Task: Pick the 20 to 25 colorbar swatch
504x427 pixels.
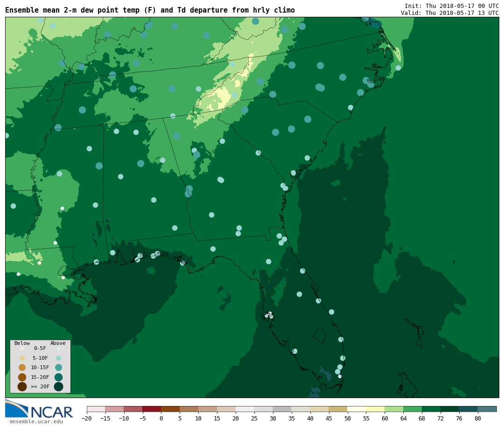Action: tap(245, 409)
